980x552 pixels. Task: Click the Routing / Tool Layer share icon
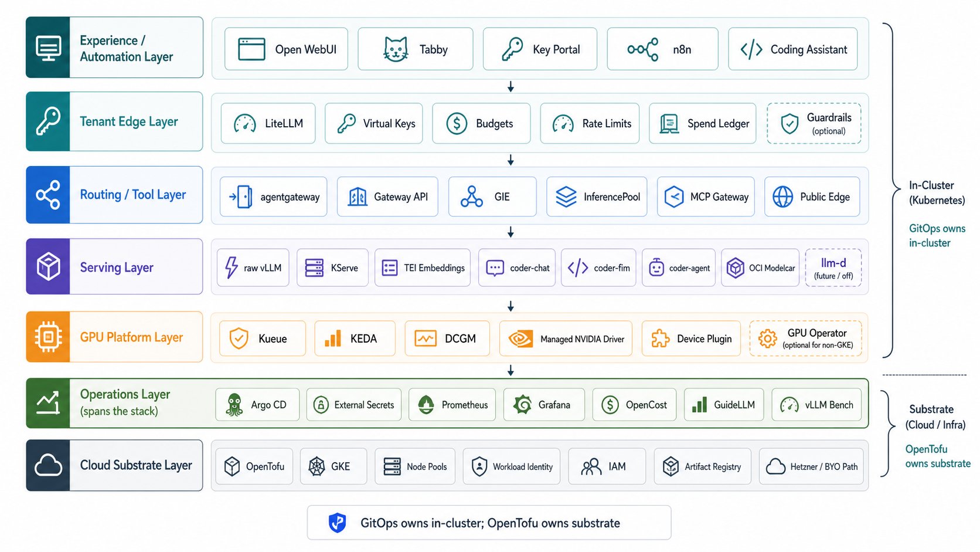pos(48,195)
